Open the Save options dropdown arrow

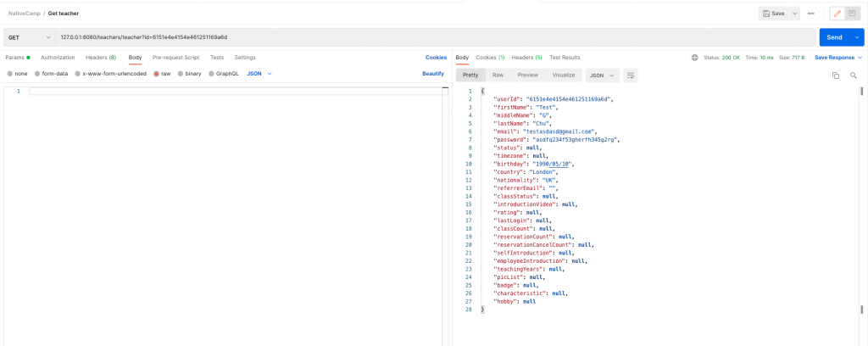tap(794, 14)
